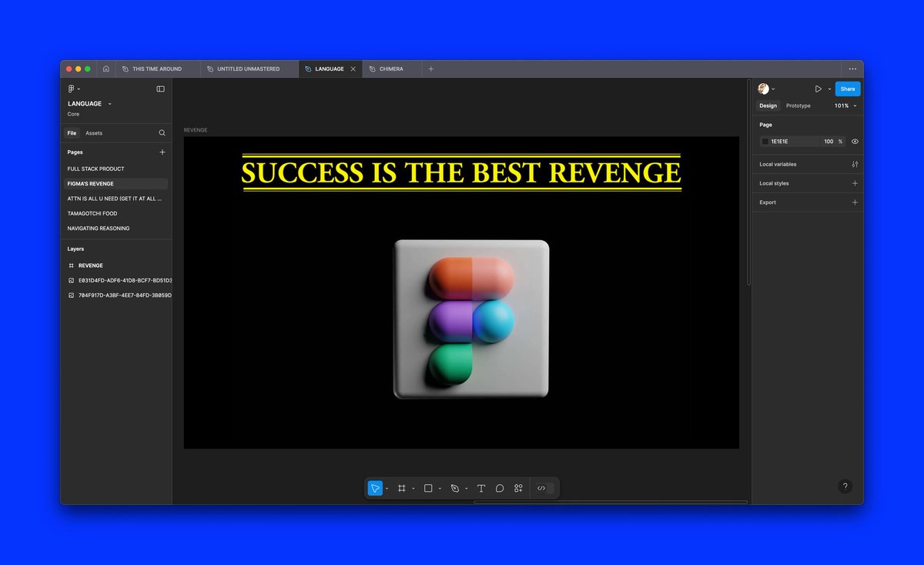Open the Actions/Resources panel
The width and height of the screenshot is (924, 565).
518,487
